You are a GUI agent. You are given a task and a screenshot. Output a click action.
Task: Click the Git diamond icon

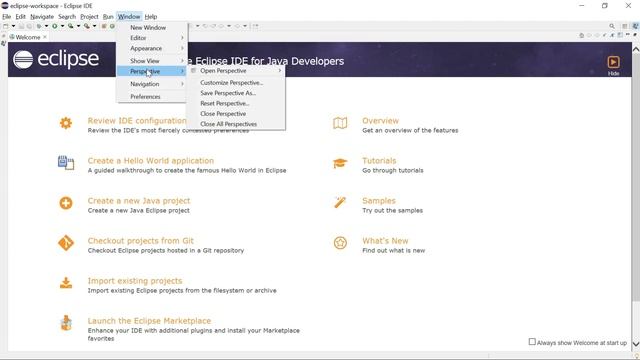click(x=66, y=243)
